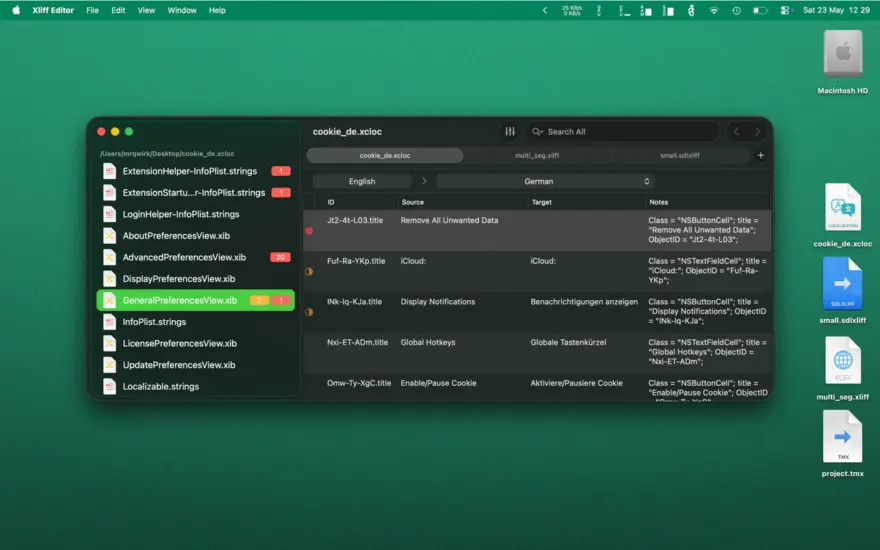This screenshot has width=880, height=550.
Task: Click the empty target cell of Remove All Unwanted Data
Action: pyautogui.click(x=586, y=231)
